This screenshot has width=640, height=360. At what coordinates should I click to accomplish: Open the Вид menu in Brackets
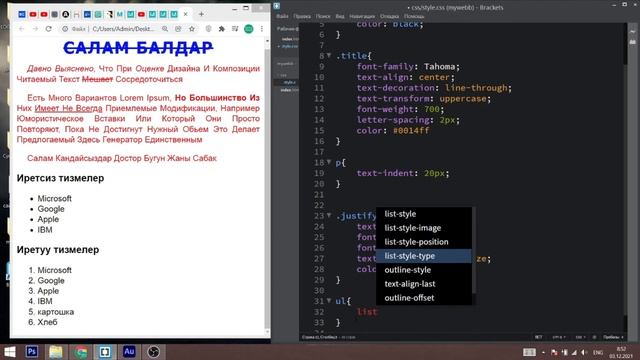[x=340, y=16]
